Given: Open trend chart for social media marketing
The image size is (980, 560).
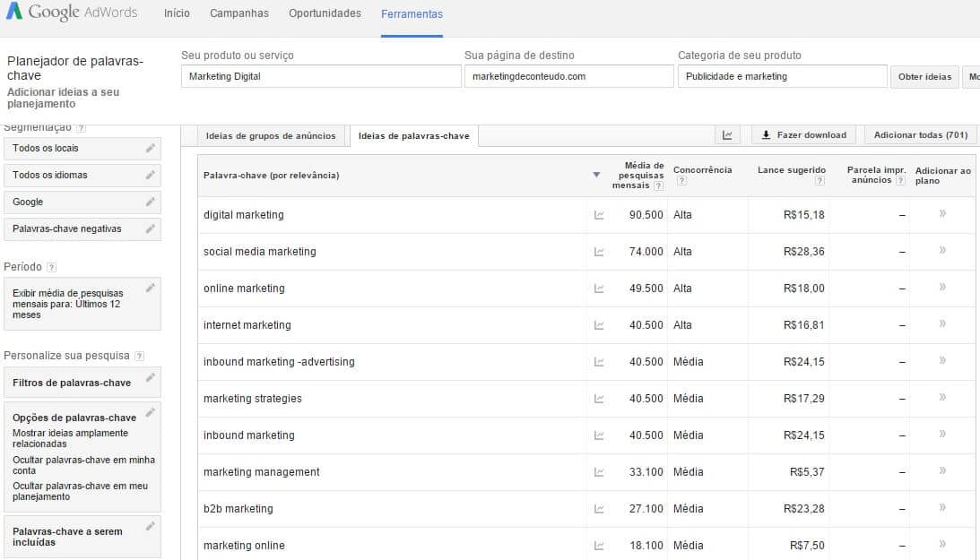Looking at the screenshot, I should tap(599, 252).
